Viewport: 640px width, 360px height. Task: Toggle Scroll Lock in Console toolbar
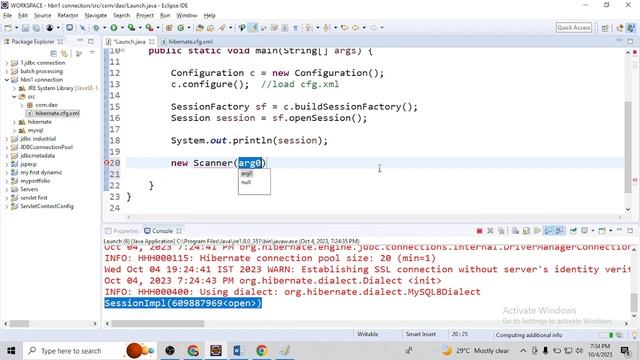[526, 231]
